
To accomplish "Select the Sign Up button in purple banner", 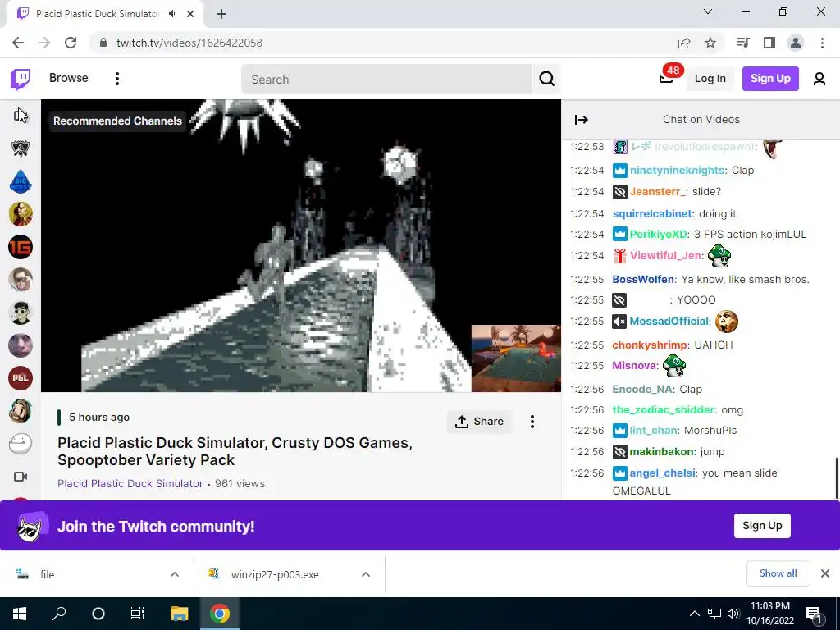I will [762, 526].
